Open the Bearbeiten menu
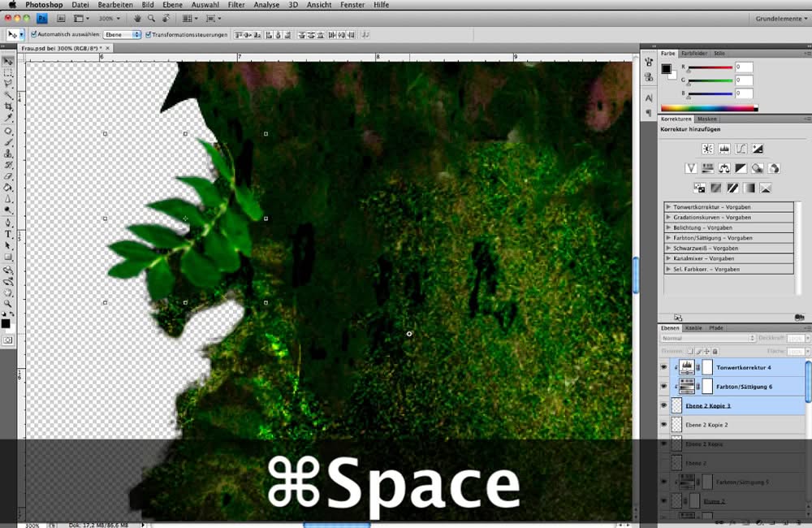Viewport: 812px width, 528px height. tap(115, 5)
